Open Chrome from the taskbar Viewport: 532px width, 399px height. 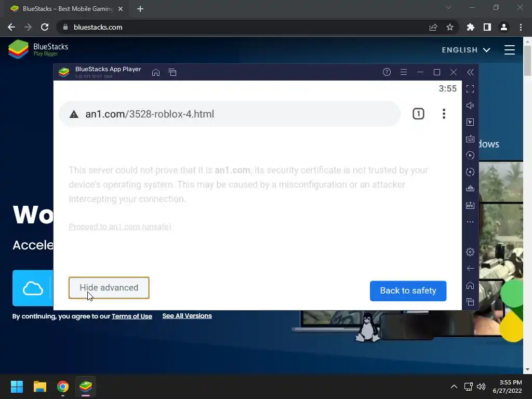click(x=63, y=387)
